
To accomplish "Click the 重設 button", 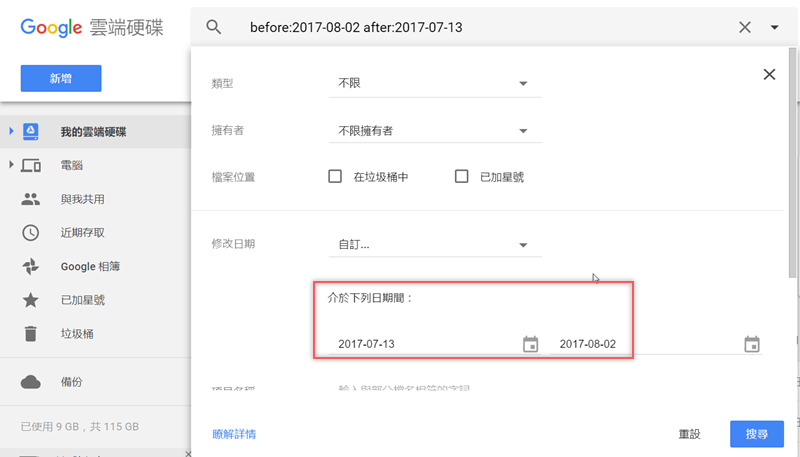I will click(689, 434).
